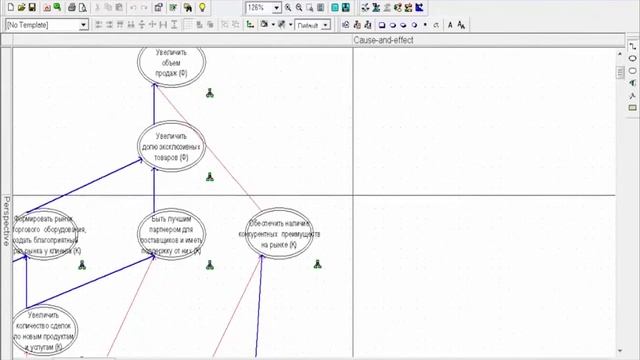640x360 pixels.
Task: Click the Cause-and-effect column header
Action: pos(383,40)
